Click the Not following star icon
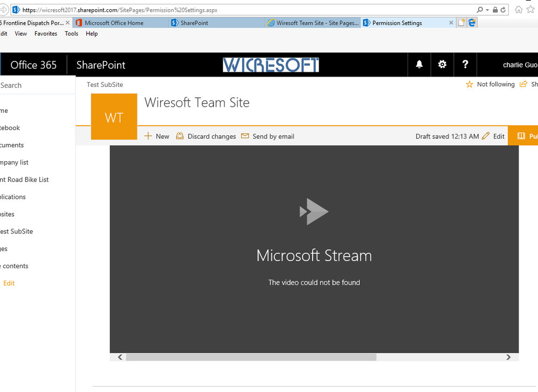The image size is (538, 392). pos(469,85)
